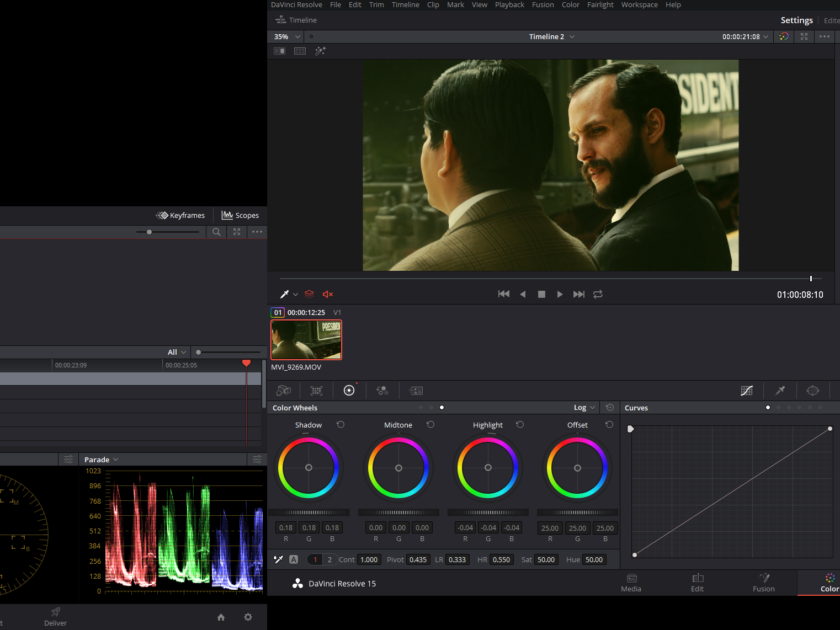Screen dimensions: 840x630
Task: Play the clip forward
Action: (x=560, y=294)
